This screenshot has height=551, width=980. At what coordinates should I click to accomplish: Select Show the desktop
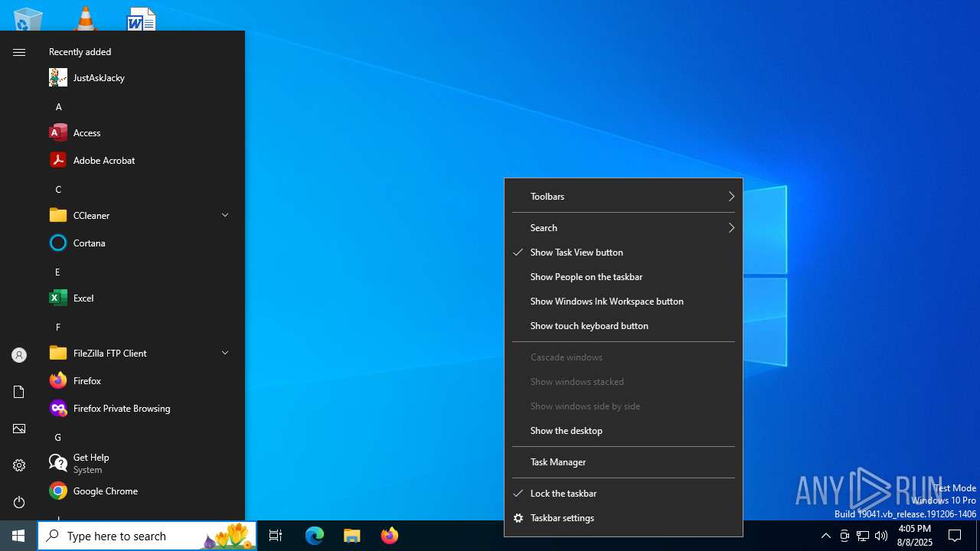pos(624,431)
